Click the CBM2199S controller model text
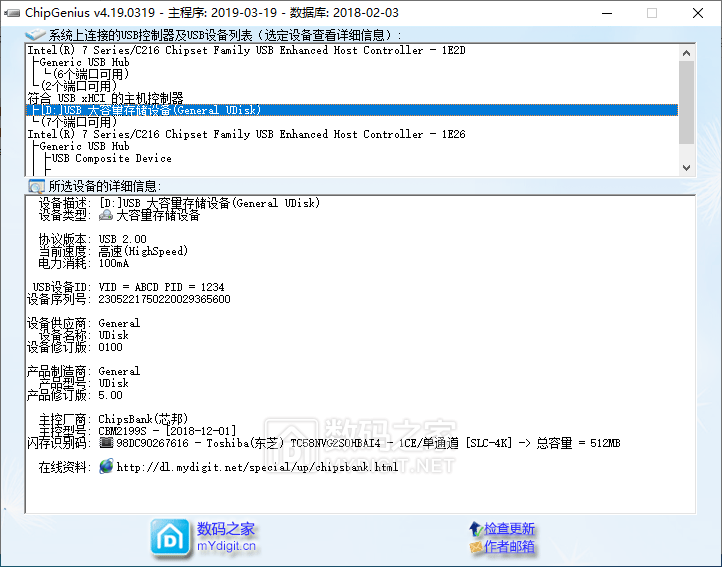722x567 pixels. 122,431
